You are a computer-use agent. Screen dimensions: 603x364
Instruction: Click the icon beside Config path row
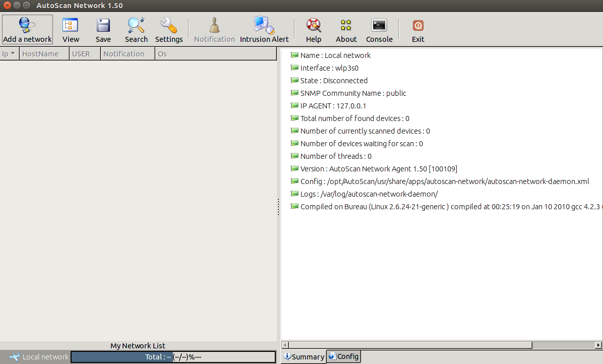tap(294, 181)
